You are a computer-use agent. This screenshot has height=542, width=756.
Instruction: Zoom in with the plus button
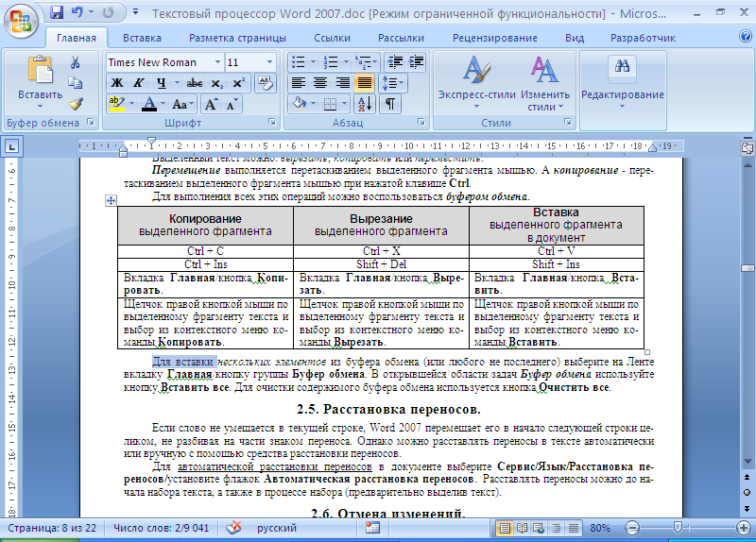tap(744, 528)
